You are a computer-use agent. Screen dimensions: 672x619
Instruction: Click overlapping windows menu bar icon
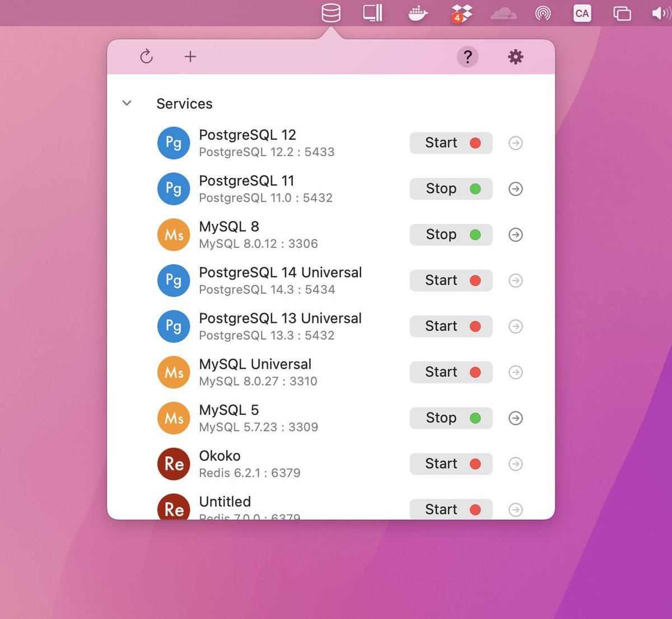pos(622,13)
